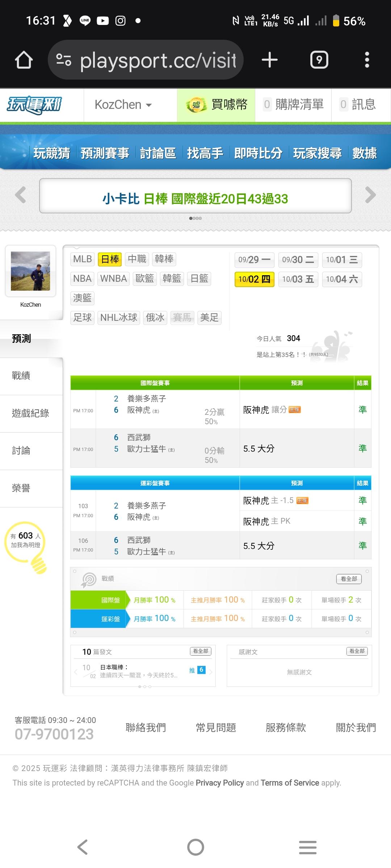Pick date 09/30 二
Image resolution: width=391 pixels, height=868 pixels.
point(298,260)
